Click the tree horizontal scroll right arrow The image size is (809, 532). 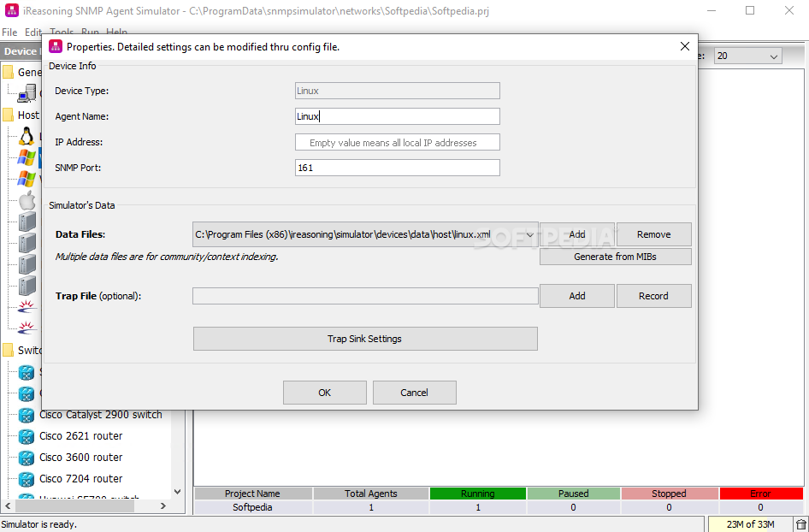[x=163, y=506]
